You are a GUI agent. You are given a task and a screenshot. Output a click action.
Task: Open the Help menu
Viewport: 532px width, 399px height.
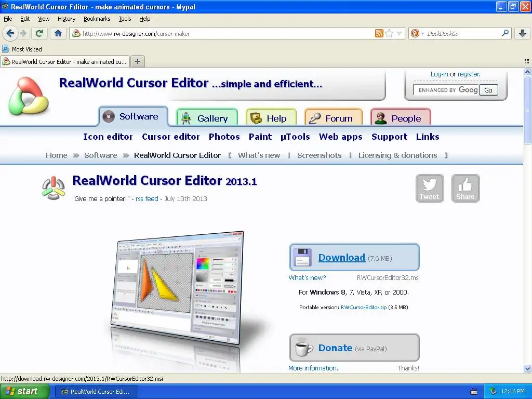144,19
